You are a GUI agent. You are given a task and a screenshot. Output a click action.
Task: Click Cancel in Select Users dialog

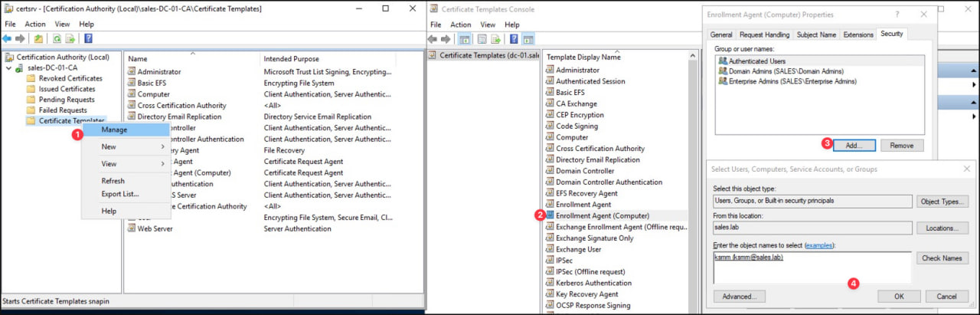pos(946,296)
